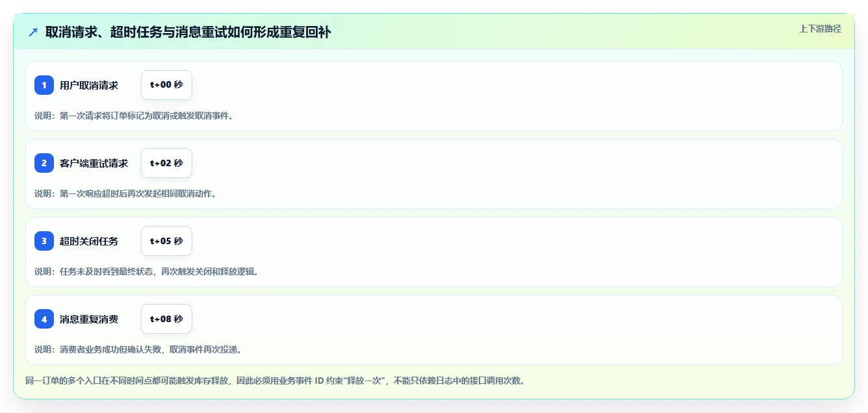Screen dimensions: 868x413
Task: Click the title 取消请求、超时任务与消息重试如何形成重复回补
Action: pos(188,32)
